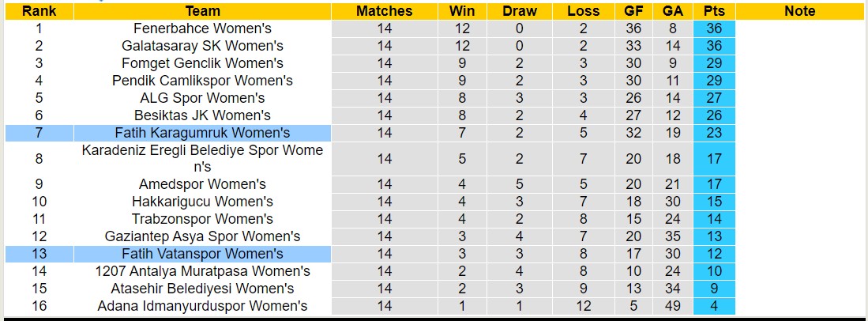Click ALG Spor Women's team name

tap(202, 98)
